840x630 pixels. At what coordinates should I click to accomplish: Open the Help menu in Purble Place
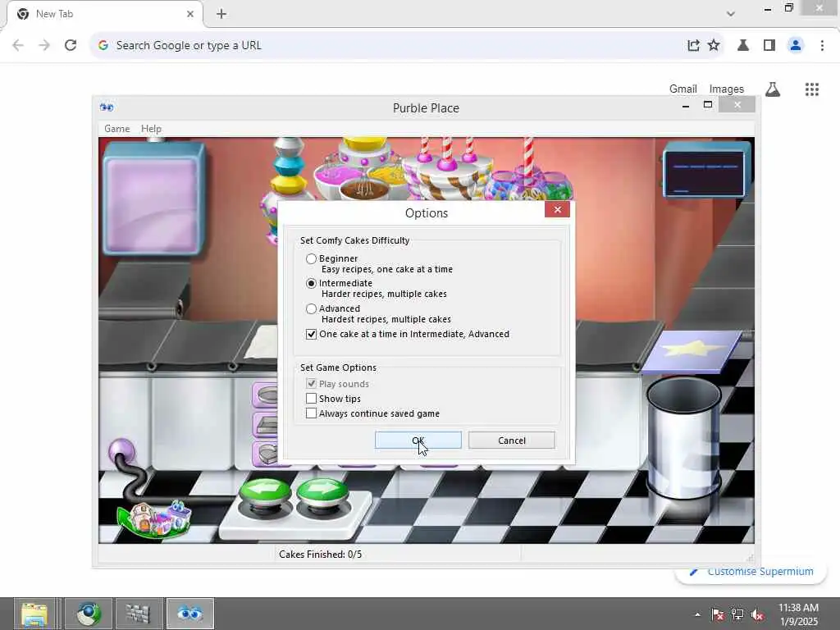[x=151, y=129]
